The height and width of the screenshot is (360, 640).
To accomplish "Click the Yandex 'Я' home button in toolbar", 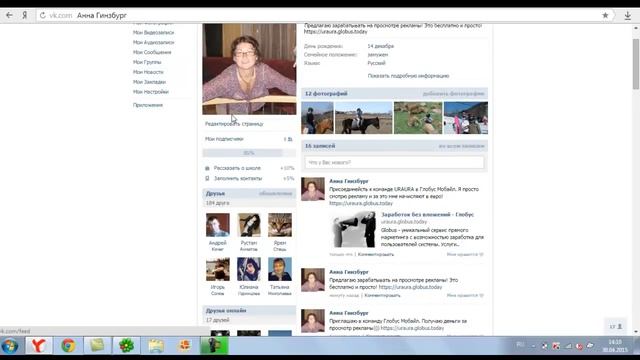I will pyautogui.click(x=24, y=16).
